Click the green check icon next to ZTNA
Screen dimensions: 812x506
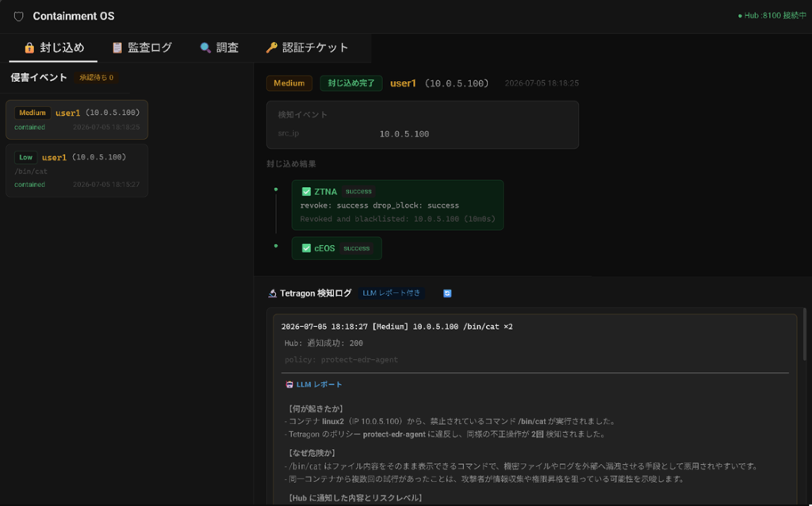tap(306, 192)
